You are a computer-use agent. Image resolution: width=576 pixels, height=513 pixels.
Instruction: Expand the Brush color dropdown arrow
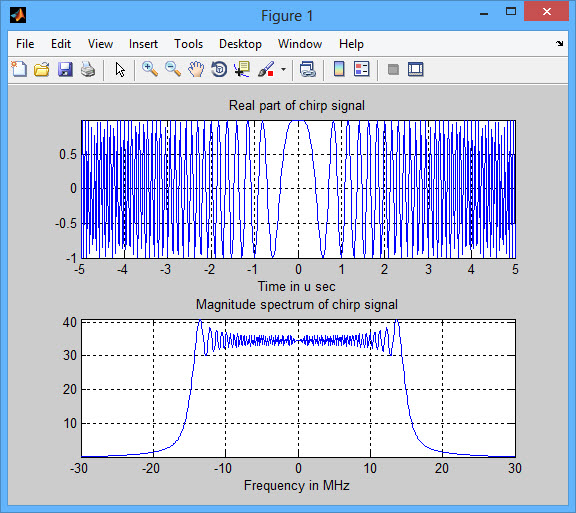283,69
